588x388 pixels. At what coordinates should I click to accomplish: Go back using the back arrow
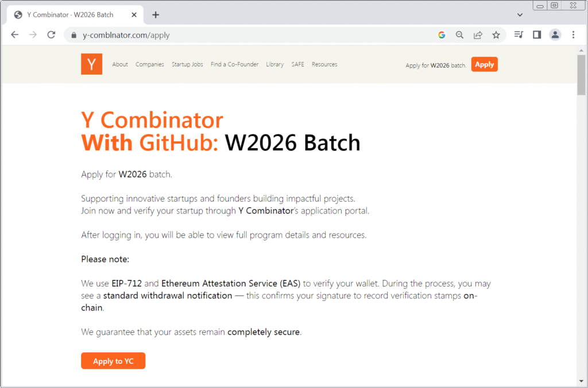[15, 34]
